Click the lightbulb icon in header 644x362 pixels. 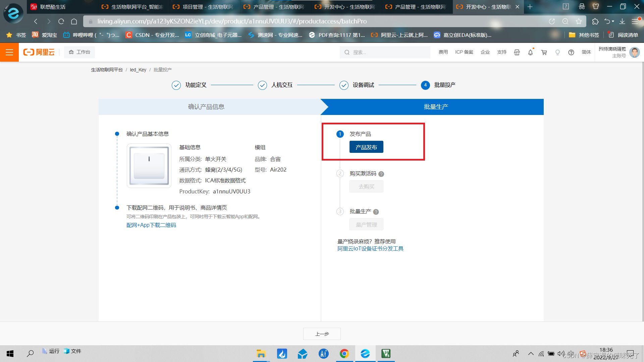tap(557, 52)
